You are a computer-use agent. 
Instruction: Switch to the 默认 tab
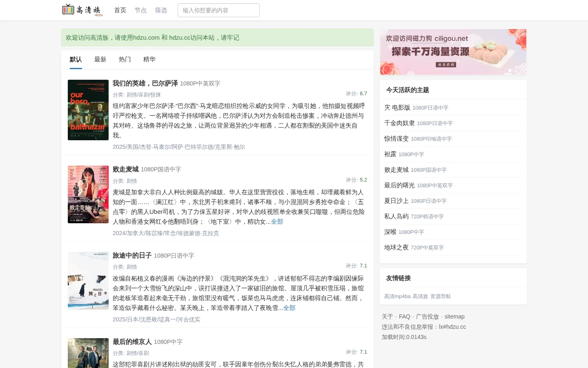(76, 59)
